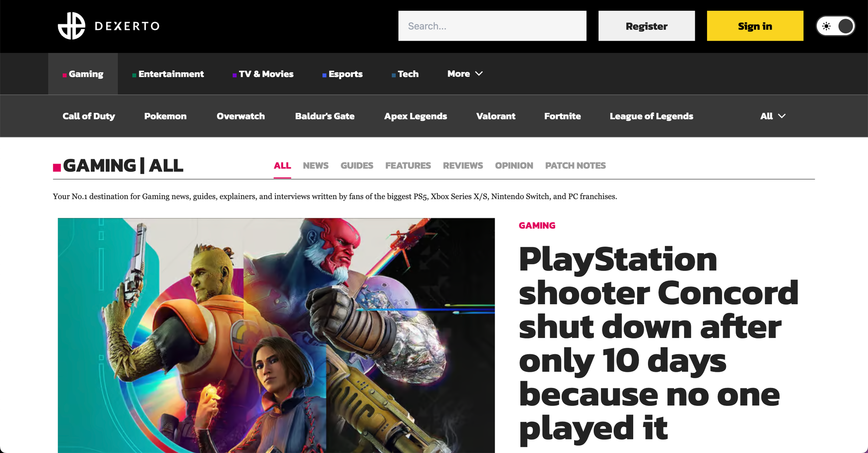
Task: Open the Apex Legends category
Action: click(416, 116)
